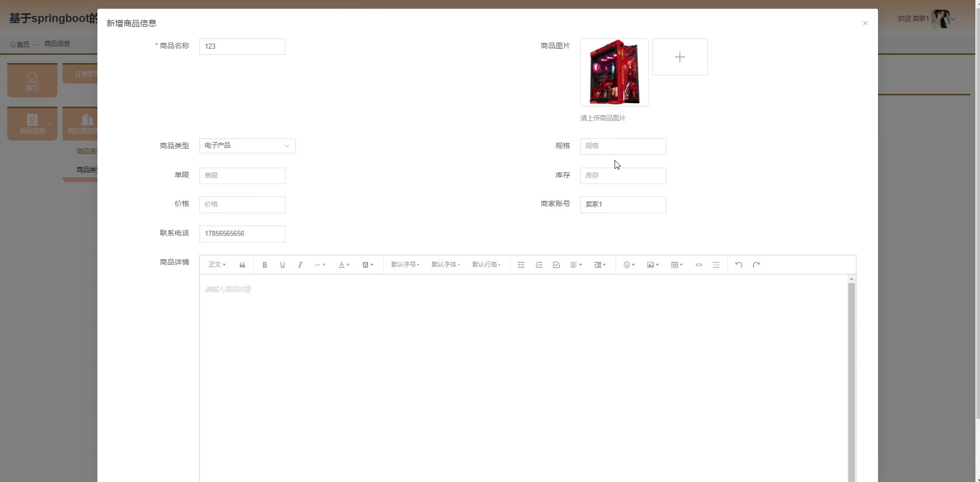Open the text alignment menu

coord(576,265)
